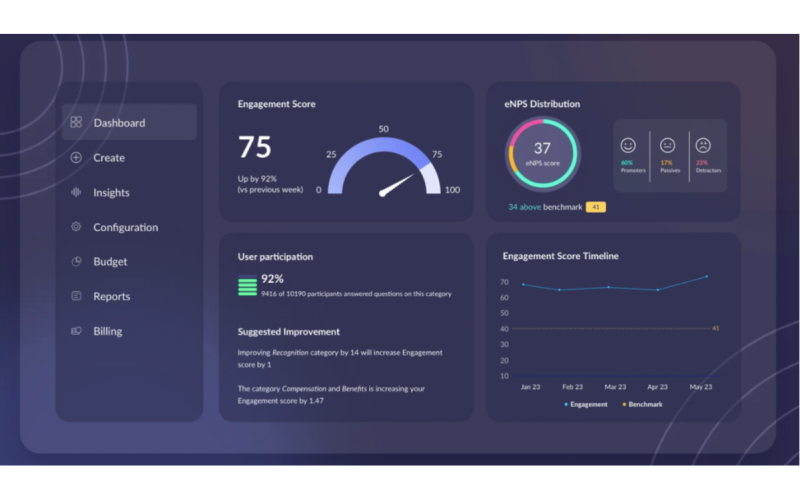Image resolution: width=800 pixels, height=500 pixels.
Task: Click the green participation bars icon
Action: [247, 285]
